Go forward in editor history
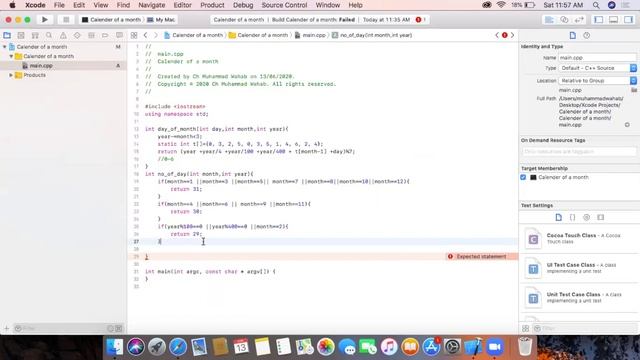 (156, 36)
